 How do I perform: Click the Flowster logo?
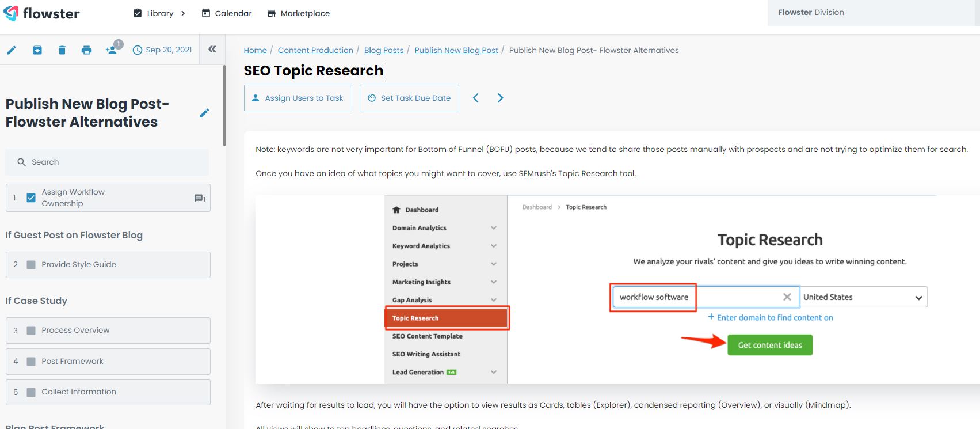41,13
